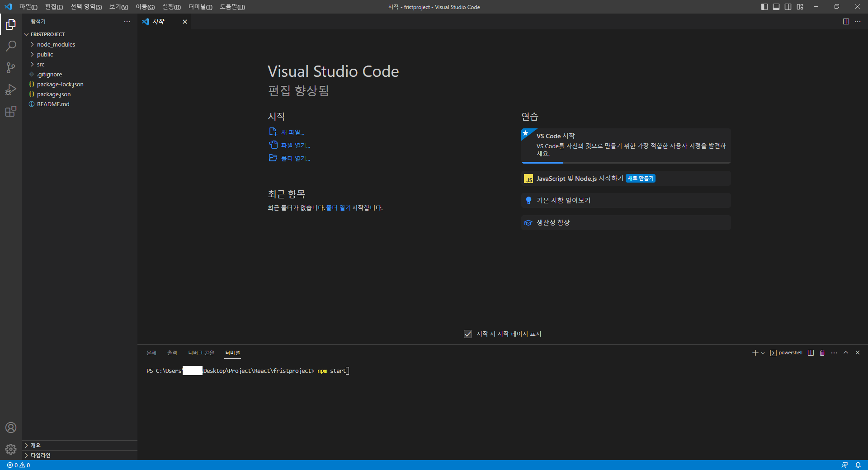The height and width of the screenshot is (470, 868).
Task: Open the 이동(G) menu
Action: pos(145,7)
